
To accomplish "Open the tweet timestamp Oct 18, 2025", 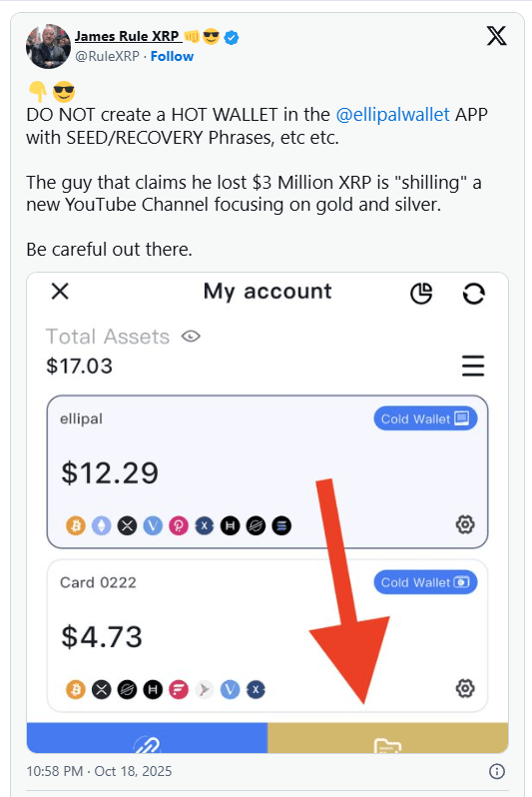I will 99,771.
